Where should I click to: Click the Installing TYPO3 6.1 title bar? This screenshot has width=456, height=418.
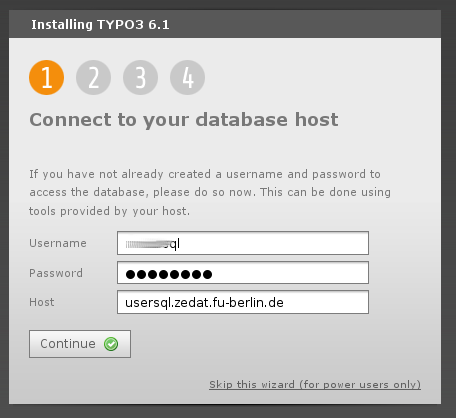coord(225,24)
